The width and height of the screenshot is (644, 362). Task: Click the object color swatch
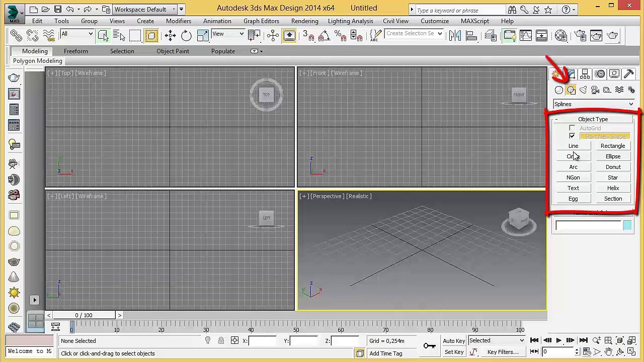tap(627, 226)
